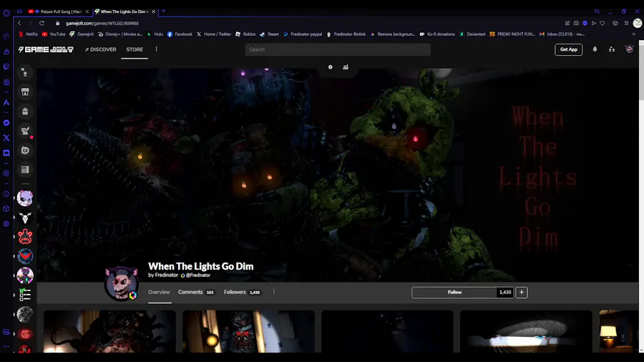This screenshot has width=644, height=362.
Task: Open the Roblox bookmark
Action: [245, 34]
